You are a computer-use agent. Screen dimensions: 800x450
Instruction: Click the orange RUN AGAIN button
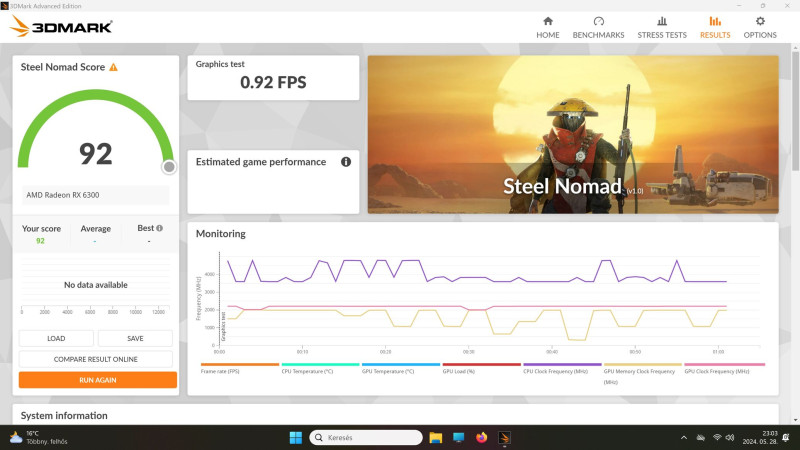(98, 380)
